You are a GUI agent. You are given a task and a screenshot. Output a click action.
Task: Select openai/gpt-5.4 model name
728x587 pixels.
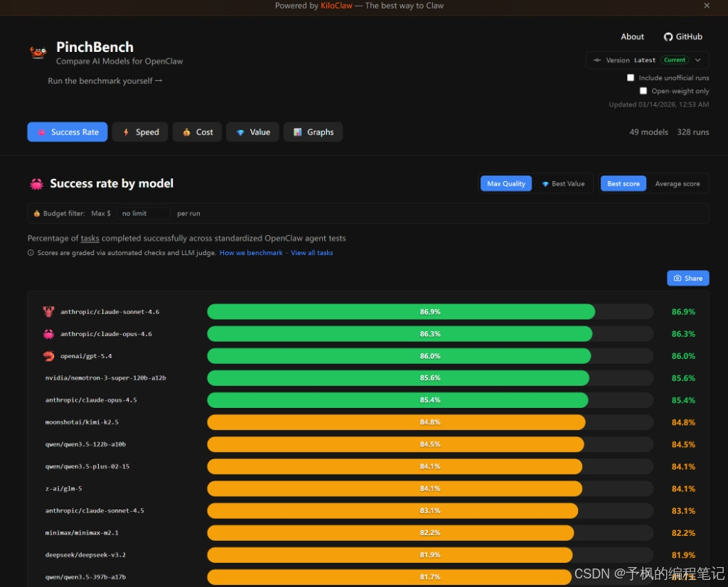(86, 356)
